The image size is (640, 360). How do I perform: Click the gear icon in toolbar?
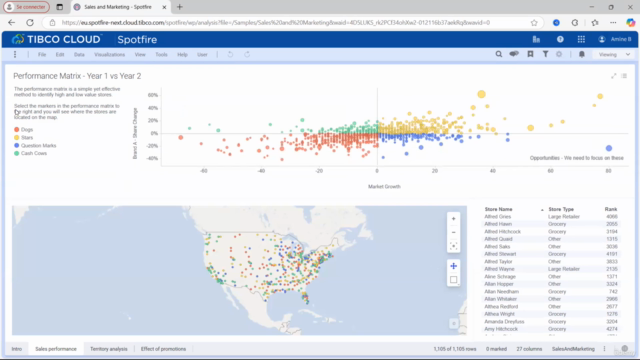tap(559, 54)
